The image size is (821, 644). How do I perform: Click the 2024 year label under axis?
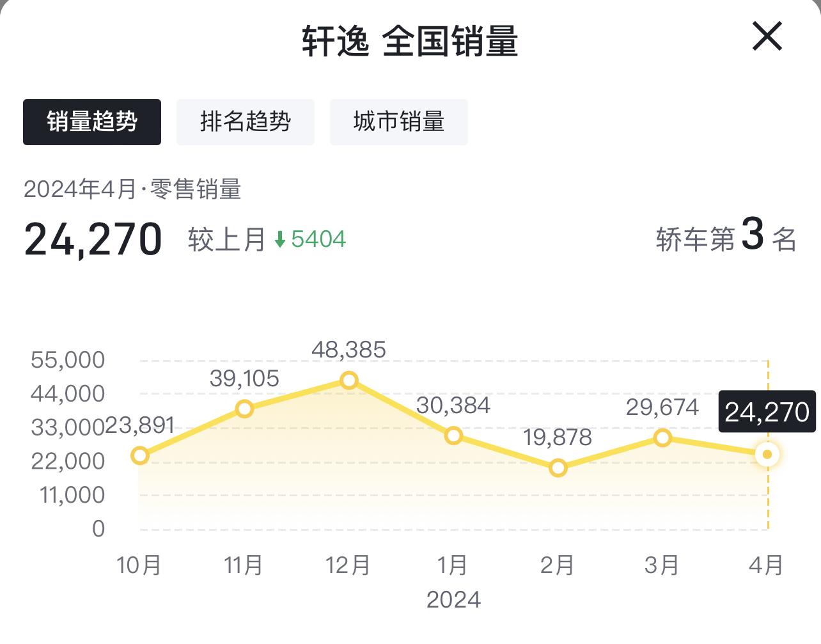pyautogui.click(x=453, y=600)
